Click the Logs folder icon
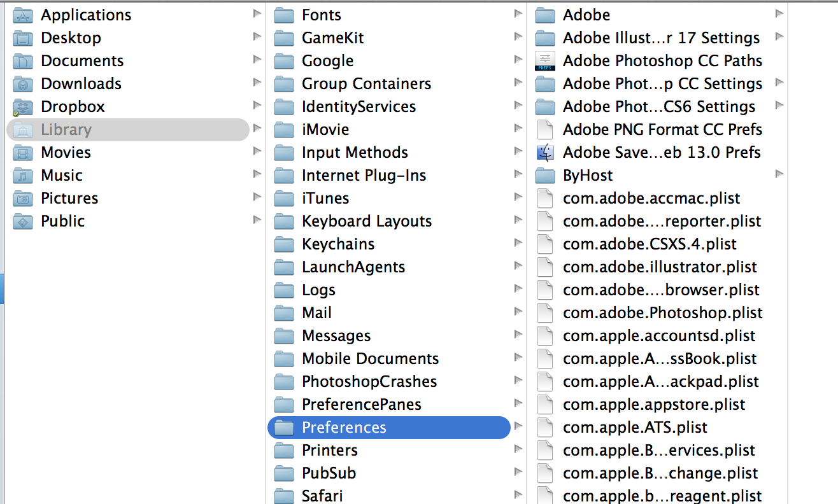This screenshot has width=838, height=504. click(284, 290)
